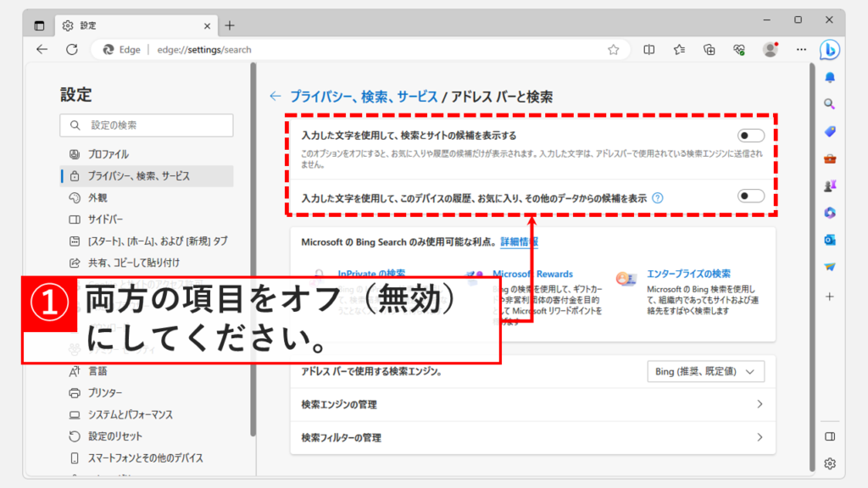Open split screen view icon
Viewport: 868px width, 488px height.
(x=649, y=50)
